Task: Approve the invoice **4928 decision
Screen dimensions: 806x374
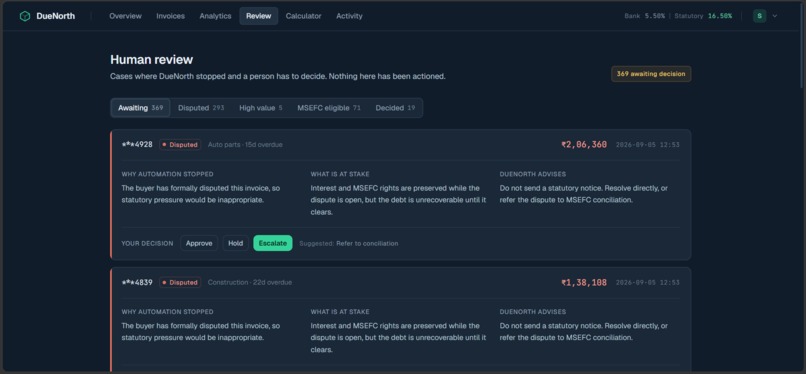Action: [199, 243]
